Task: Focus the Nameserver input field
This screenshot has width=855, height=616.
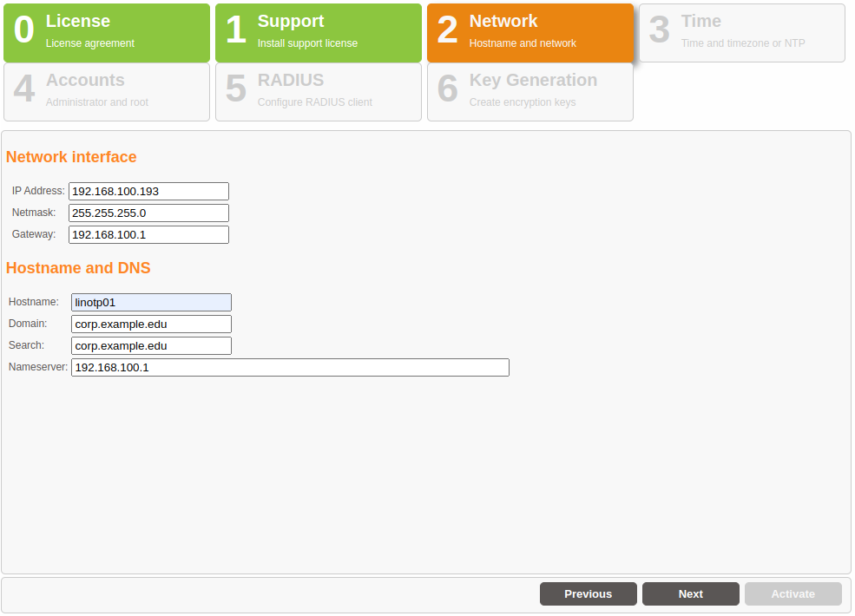Action: [x=290, y=367]
